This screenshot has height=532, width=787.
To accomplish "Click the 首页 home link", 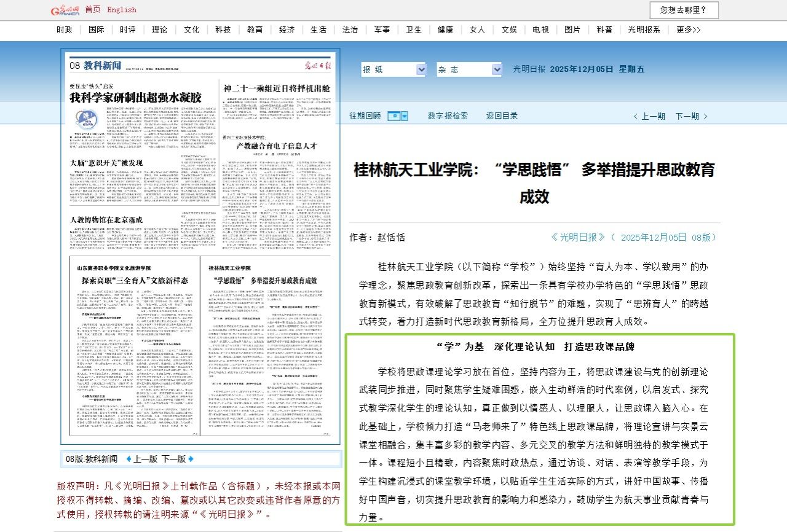I will click(93, 10).
